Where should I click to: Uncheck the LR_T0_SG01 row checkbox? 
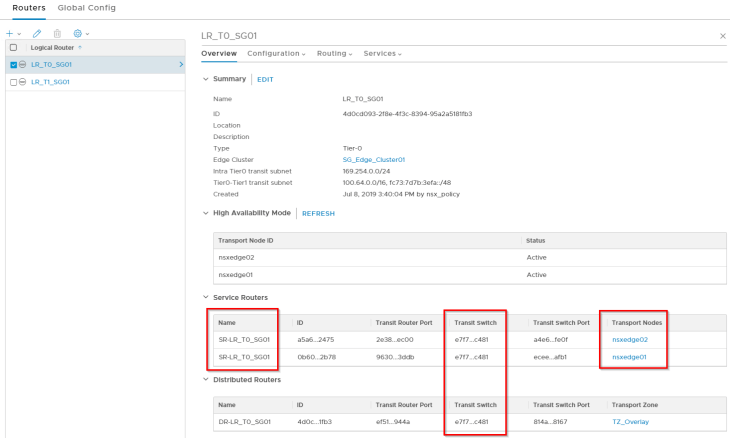(x=13, y=65)
